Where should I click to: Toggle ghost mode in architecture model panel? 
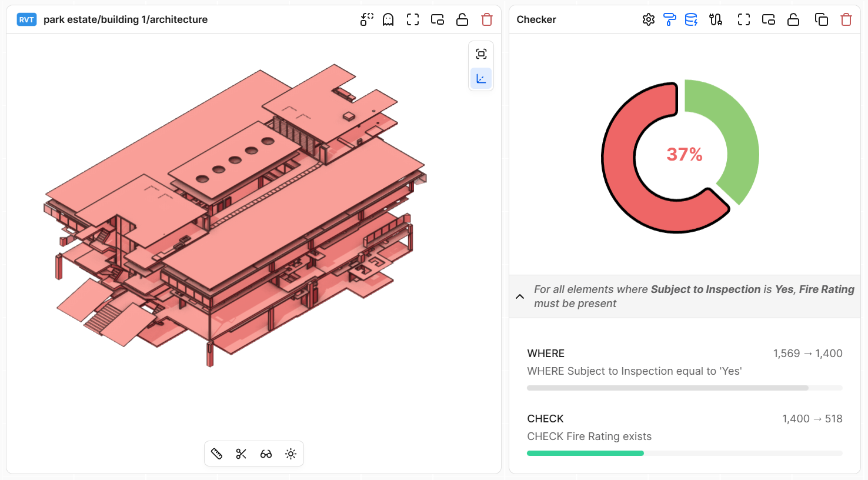[x=388, y=19]
